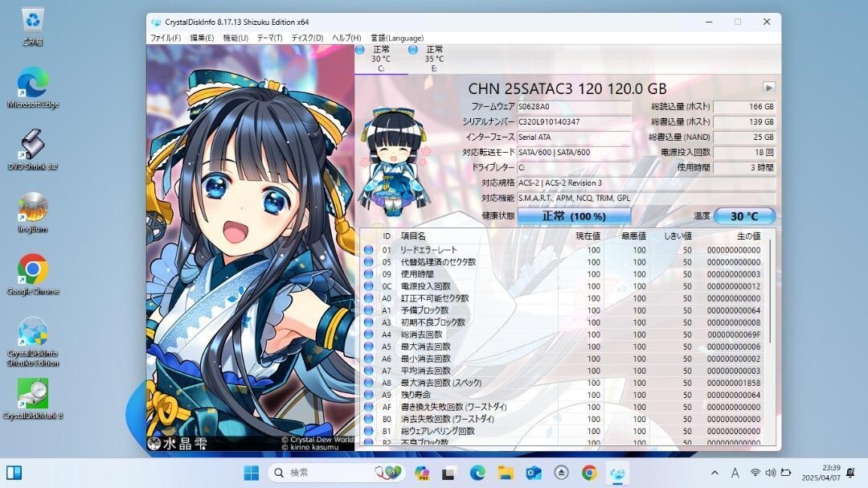Open the Windows Start button
This screenshot has width=868, height=488.
pyautogui.click(x=252, y=473)
